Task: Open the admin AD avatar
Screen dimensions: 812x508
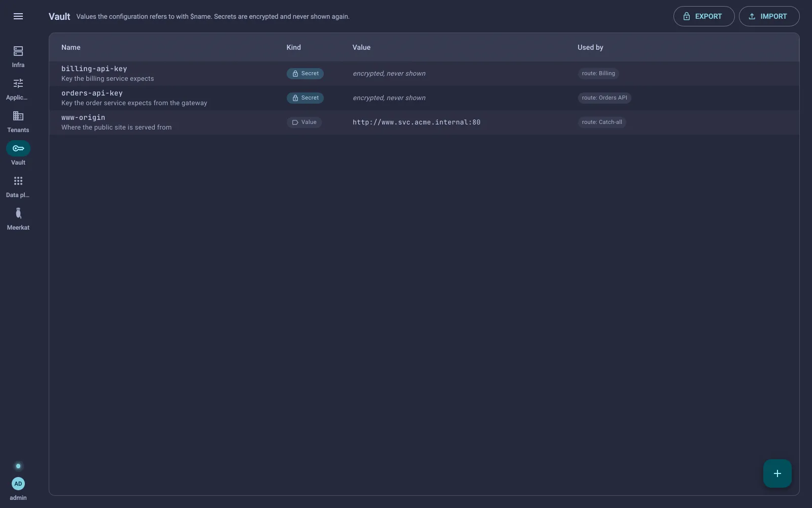Action: 18,484
